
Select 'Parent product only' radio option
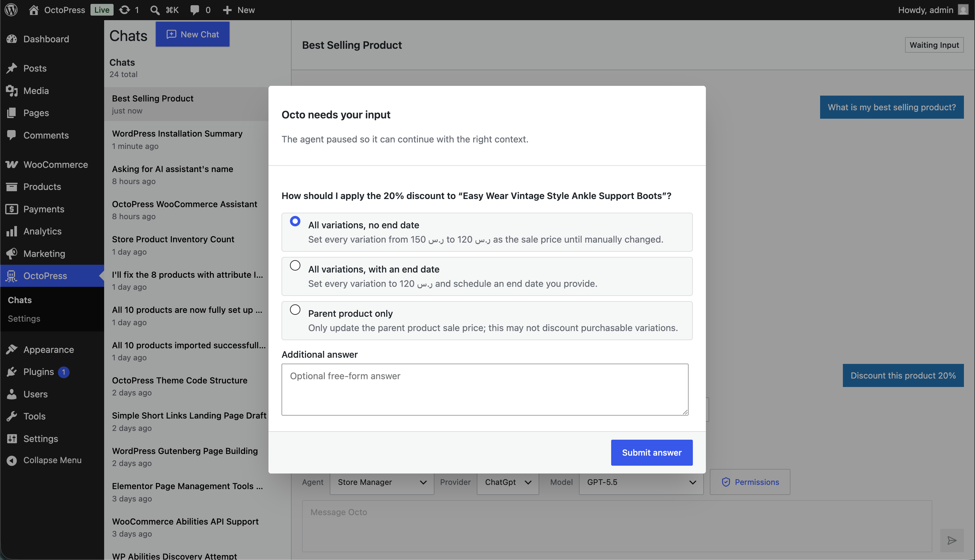coord(295,310)
